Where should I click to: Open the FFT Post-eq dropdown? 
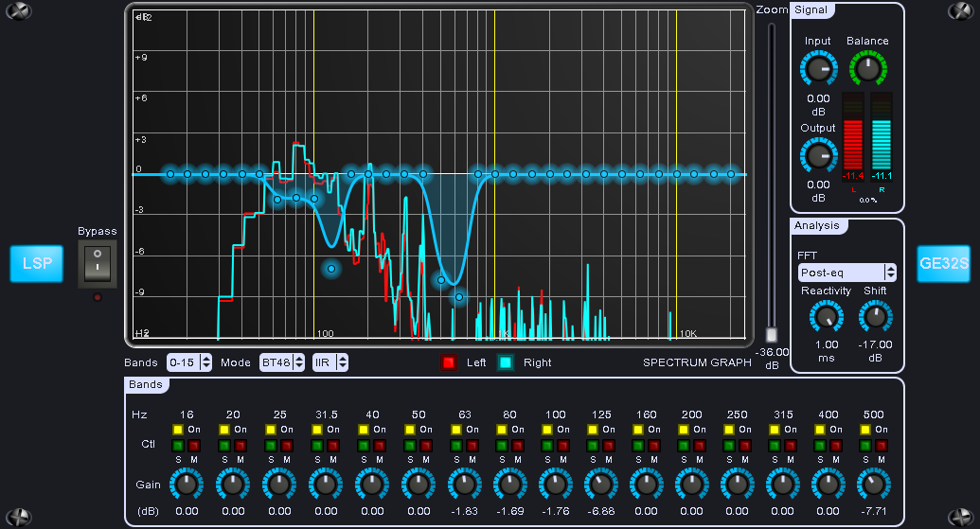846,273
